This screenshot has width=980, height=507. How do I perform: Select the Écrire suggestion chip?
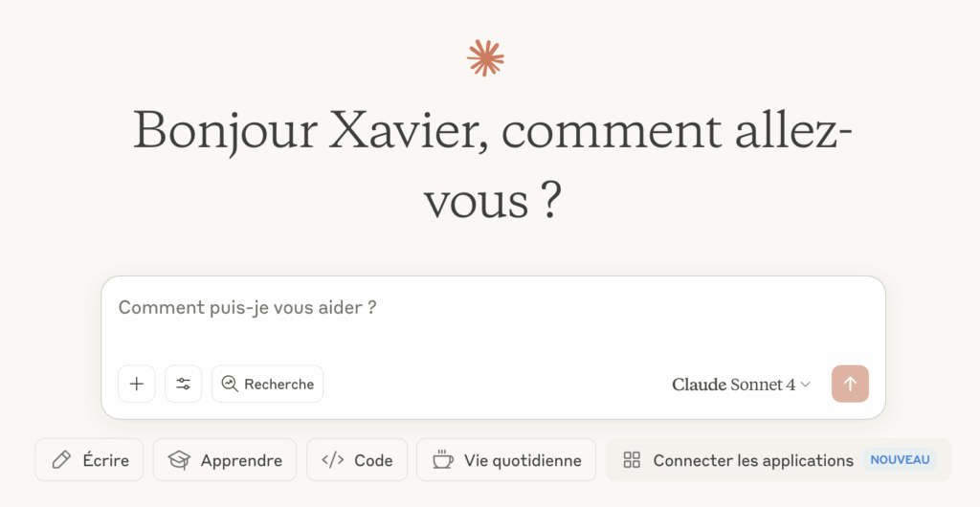click(x=89, y=460)
